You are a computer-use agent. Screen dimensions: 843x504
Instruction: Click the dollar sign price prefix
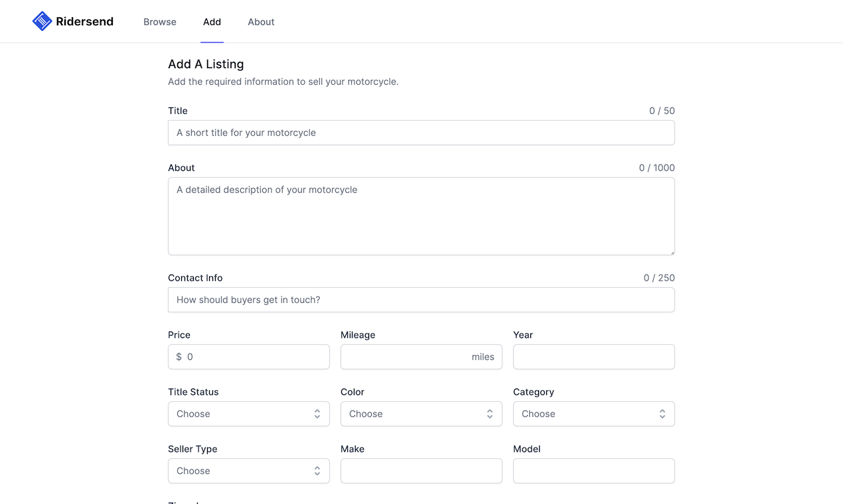tap(179, 357)
